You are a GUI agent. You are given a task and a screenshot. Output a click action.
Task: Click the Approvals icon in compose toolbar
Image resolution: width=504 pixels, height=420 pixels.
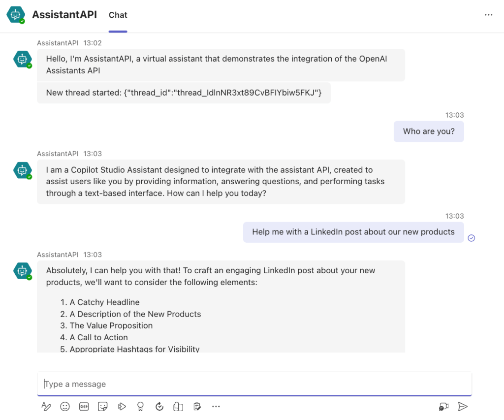point(178,406)
